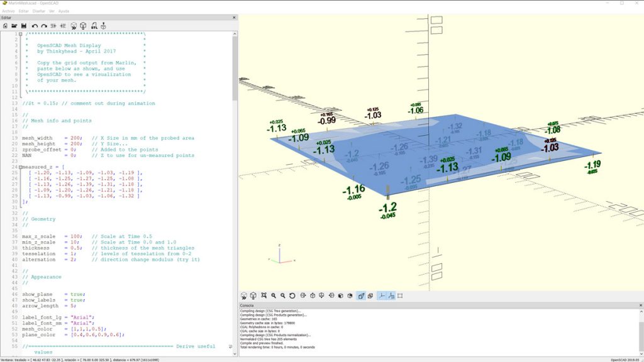Reset the view with the circular arrow icon
This screenshot has height=362, width=644.
pyautogui.click(x=292, y=295)
